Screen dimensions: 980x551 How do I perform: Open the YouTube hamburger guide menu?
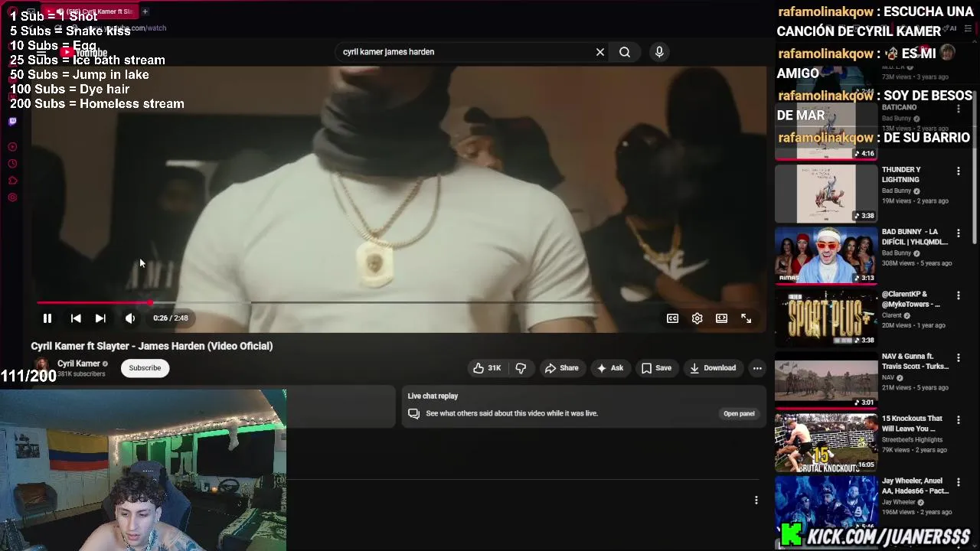(41, 53)
